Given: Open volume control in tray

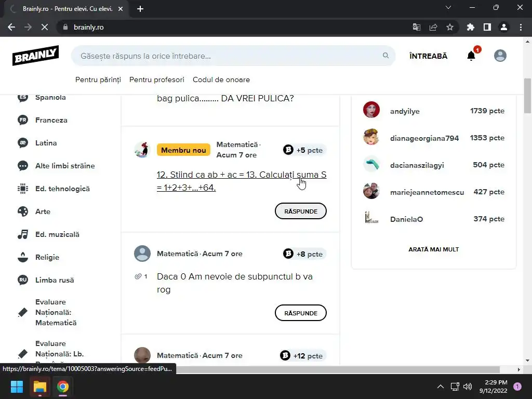Looking at the screenshot, I should point(468,387).
